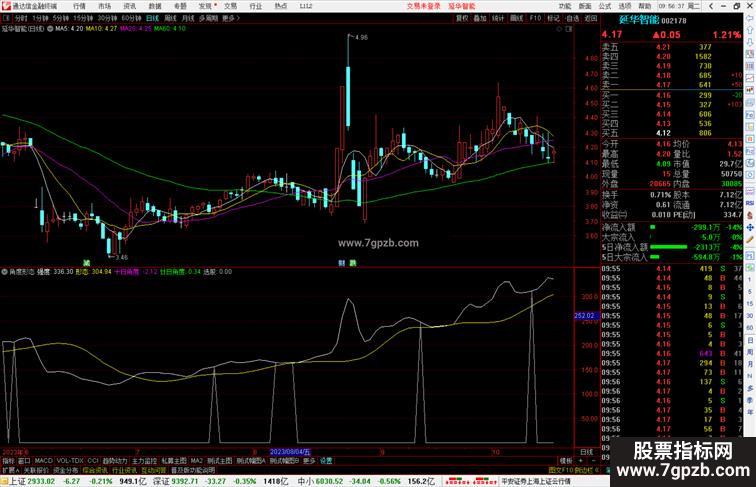This screenshot has width=756, height=487.
Task: Open the 关联报价 tab
Action: [x=36, y=470]
